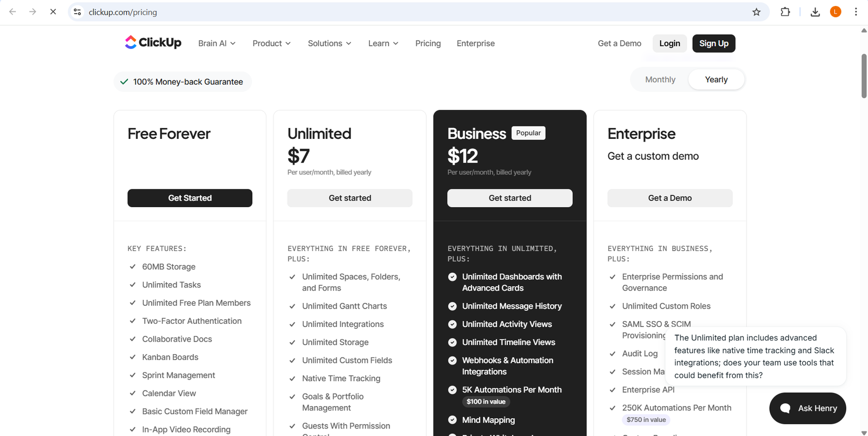Expand the Learn dropdown menu

(383, 43)
